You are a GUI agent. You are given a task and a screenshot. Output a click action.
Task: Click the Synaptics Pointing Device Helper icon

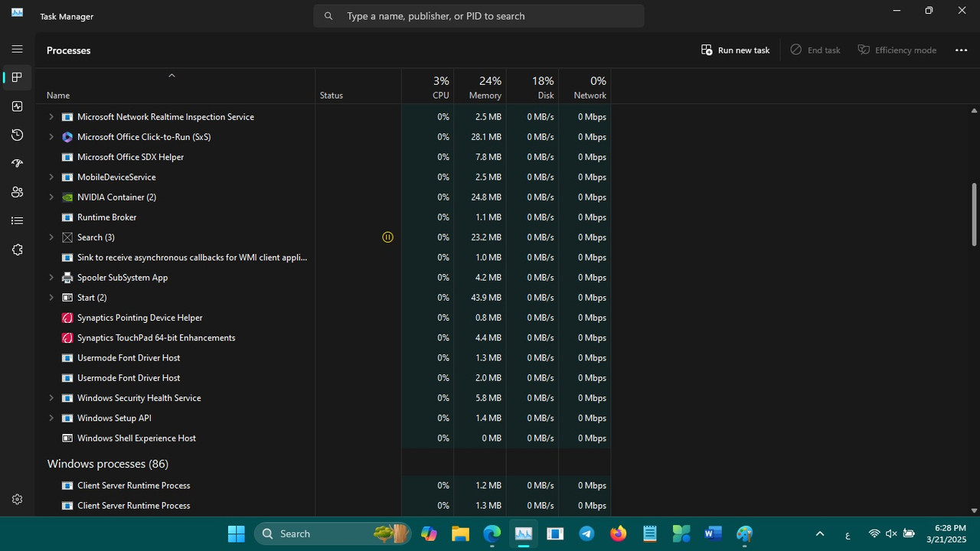click(x=67, y=318)
